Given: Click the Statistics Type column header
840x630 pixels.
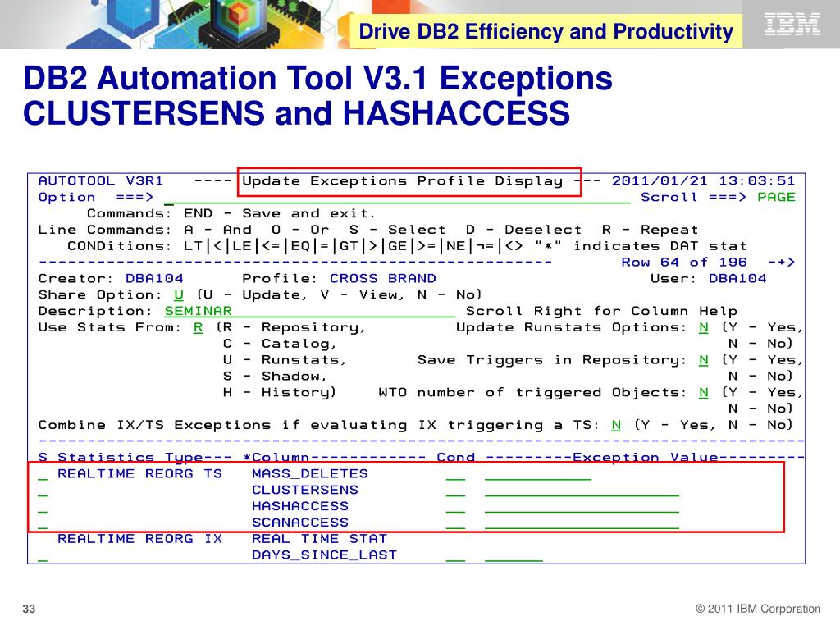Looking at the screenshot, I should (x=130, y=458).
